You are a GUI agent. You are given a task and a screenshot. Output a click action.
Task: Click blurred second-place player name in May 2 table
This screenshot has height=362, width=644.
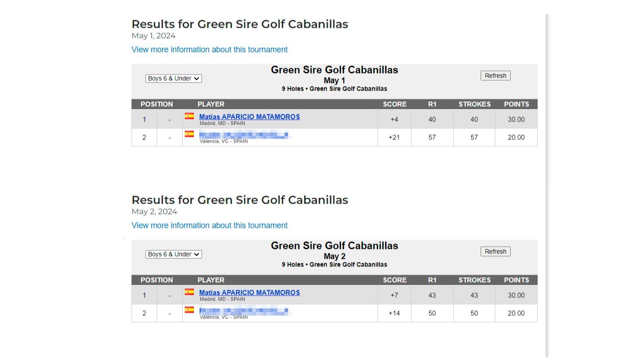(x=244, y=310)
